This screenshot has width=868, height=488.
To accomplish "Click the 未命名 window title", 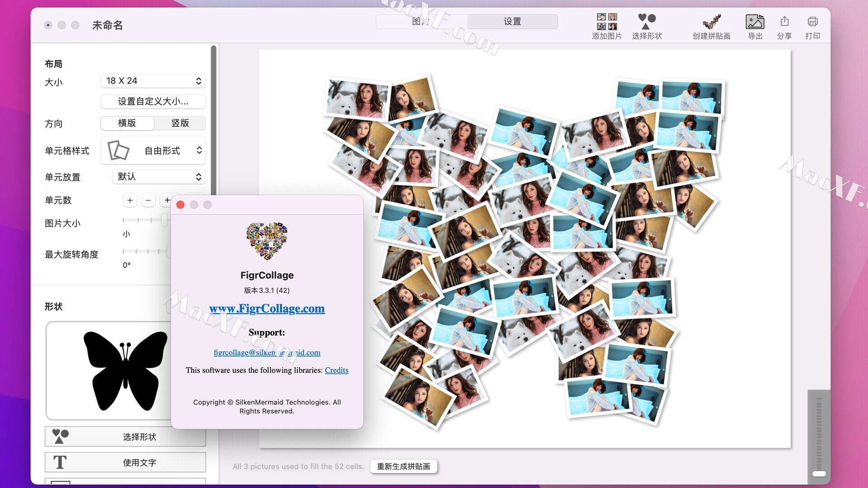I will coord(108,25).
